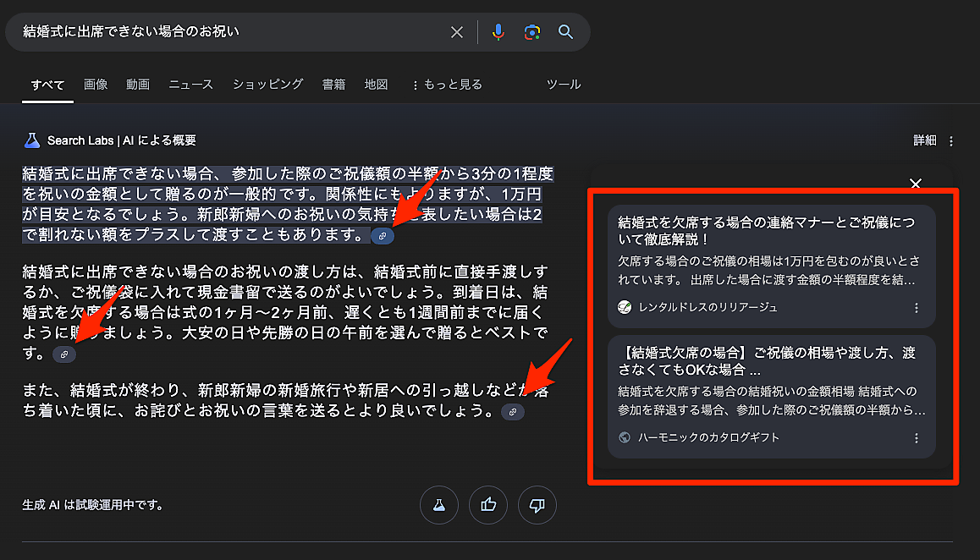Open Google Lens image search icon
The height and width of the screenshot is (560, 980).
(531, 32)
